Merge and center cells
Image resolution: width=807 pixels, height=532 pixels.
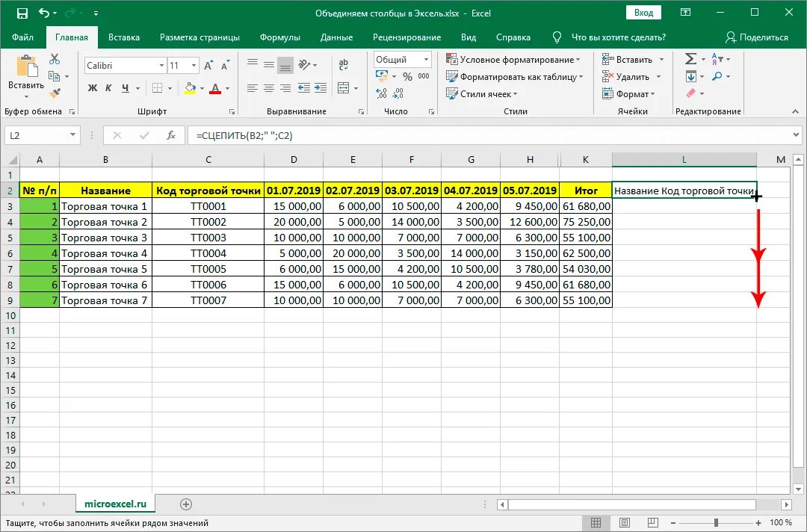pos(344,88)
